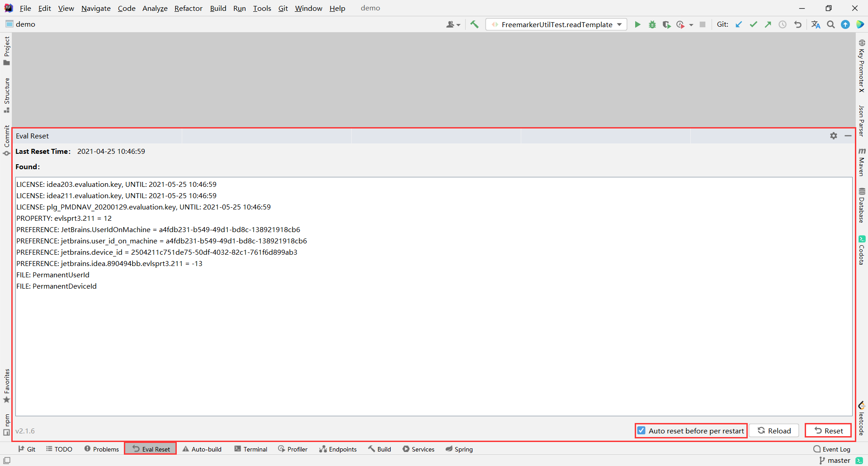Open the Edit menu
Image resolution: width=868 pixels, height=466 pixels.
tap(44, 8)
